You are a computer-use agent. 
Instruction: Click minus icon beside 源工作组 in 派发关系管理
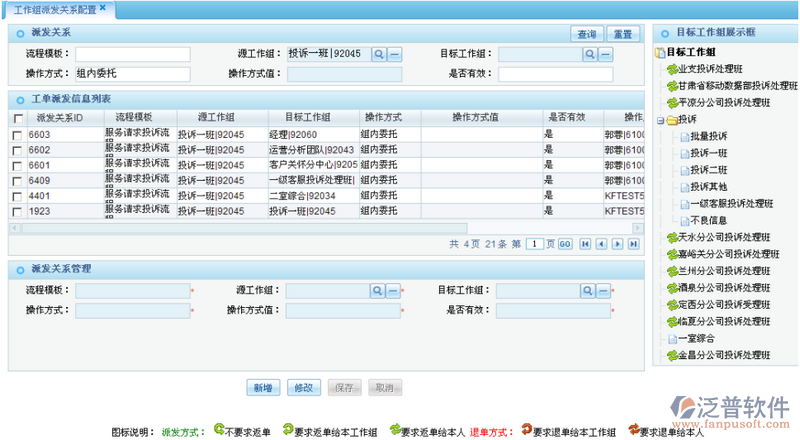click(394, 290)
